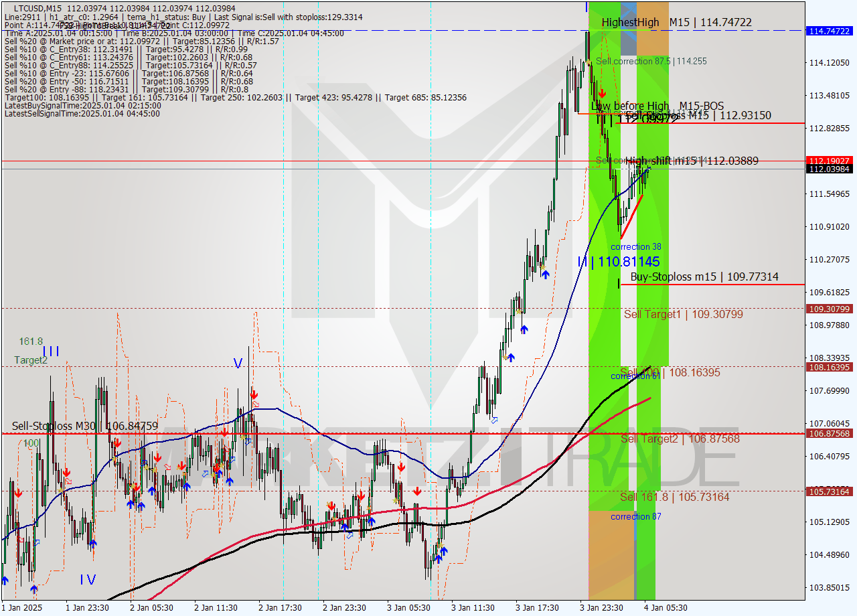The image size is (857, 616).
Task: Click the current price tag 112.03984
Action: tap(830, 169)
